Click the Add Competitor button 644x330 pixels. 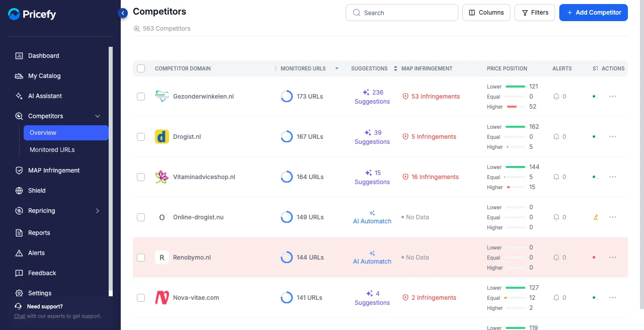594,13
